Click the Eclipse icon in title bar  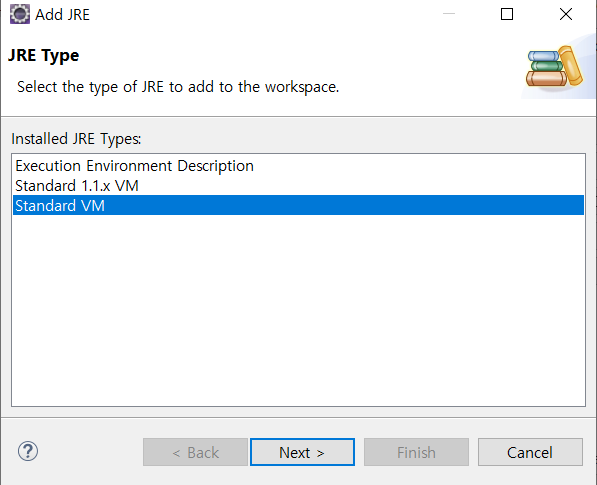[19, 14]
